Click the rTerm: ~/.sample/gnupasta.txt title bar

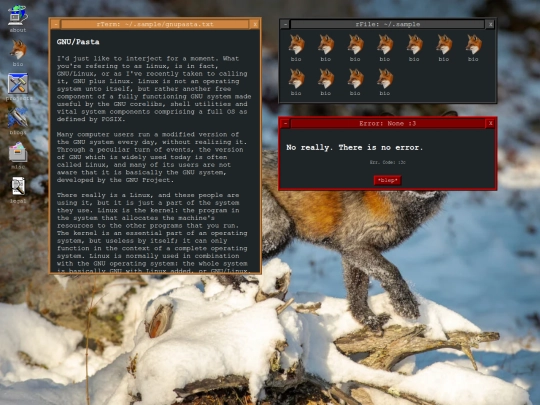pos(155,24)
